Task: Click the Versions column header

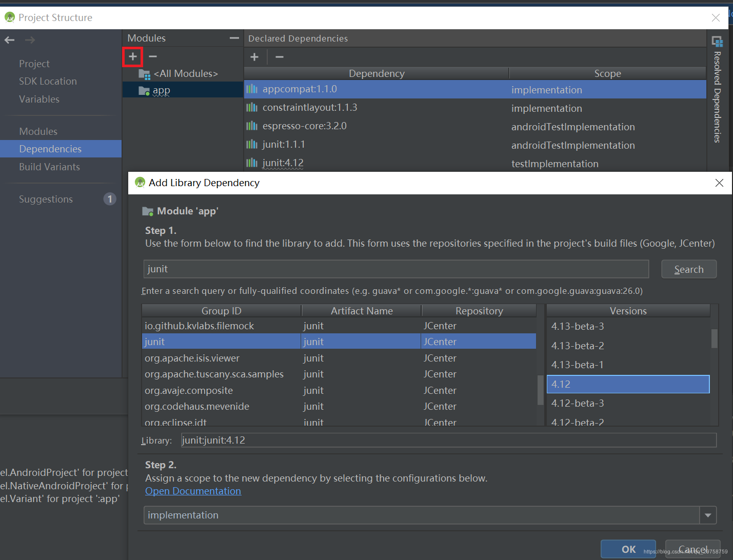Action: (628, 311)
